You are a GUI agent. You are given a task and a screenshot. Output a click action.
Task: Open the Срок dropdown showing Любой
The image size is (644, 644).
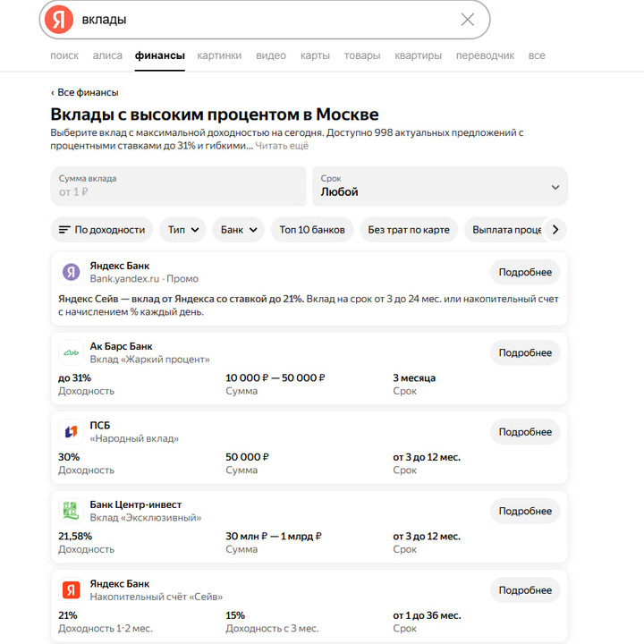point(440,186)
